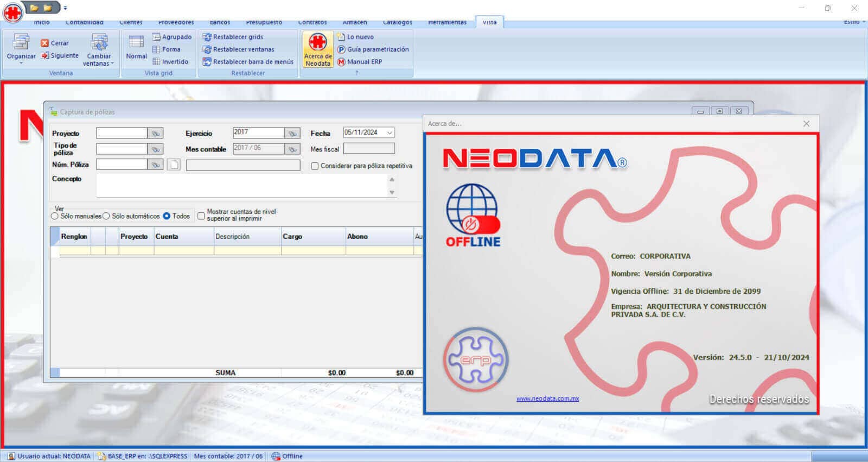Expand the Fecha date dropdown
The image size is (868, 462).
click(389, 132)
